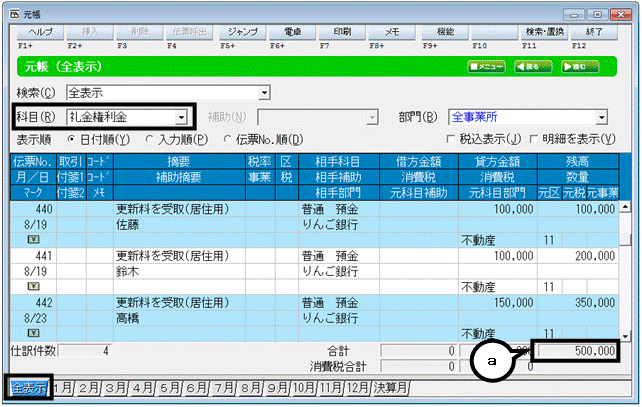
Task: Enable 税込表示 checkbox
Action: (451, 139)
